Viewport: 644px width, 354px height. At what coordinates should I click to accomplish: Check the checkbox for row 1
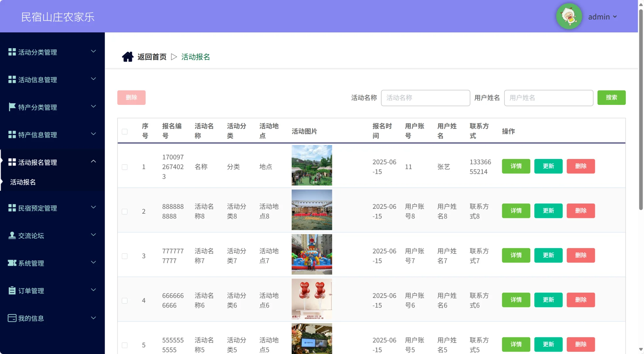[x=125, y=167]
